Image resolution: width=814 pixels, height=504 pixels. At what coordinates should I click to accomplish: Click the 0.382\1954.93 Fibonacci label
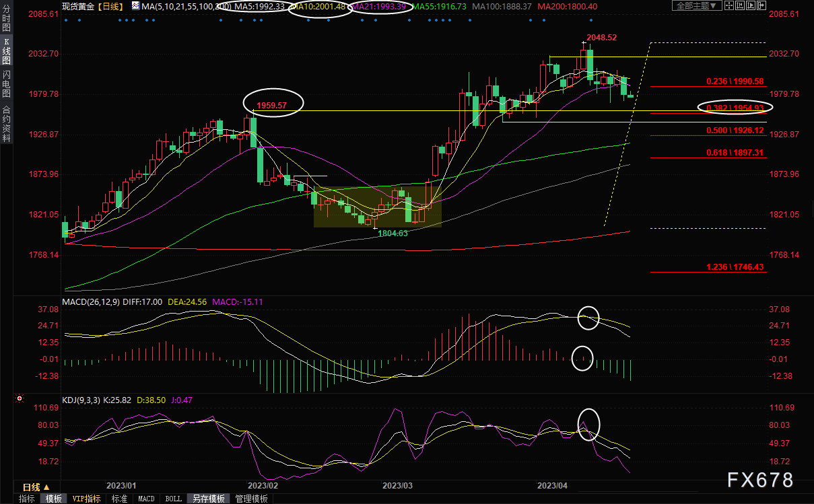735,108
